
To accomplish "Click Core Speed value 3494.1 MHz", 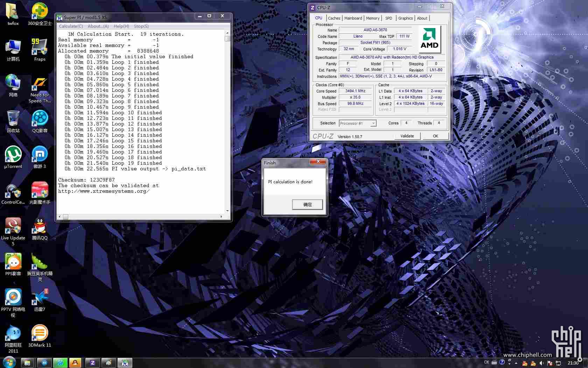I will (x=355, y=91).
